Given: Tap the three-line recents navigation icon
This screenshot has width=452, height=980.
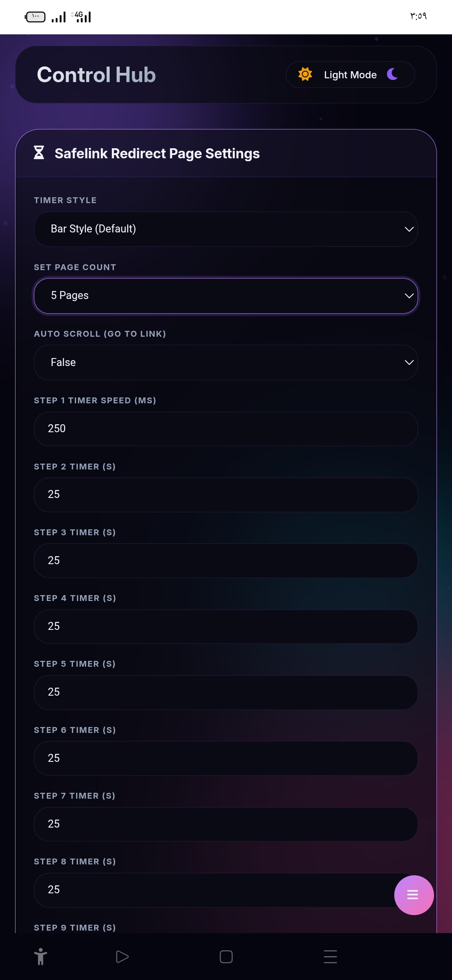Looking at the screenshot, I should 330,957.
